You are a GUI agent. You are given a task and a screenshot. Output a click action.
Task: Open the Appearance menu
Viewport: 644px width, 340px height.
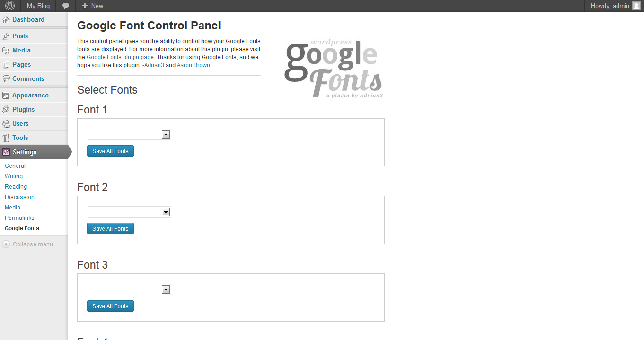tap(30, 96)
